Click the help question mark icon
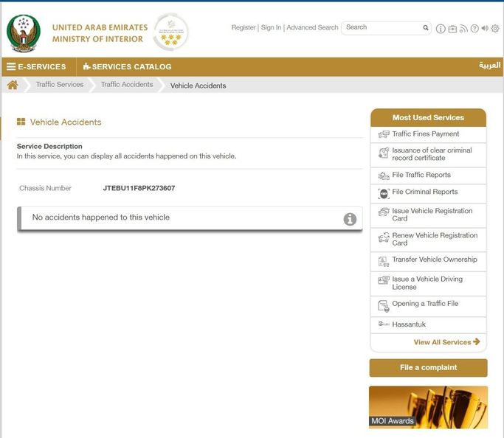 (474, 29)
